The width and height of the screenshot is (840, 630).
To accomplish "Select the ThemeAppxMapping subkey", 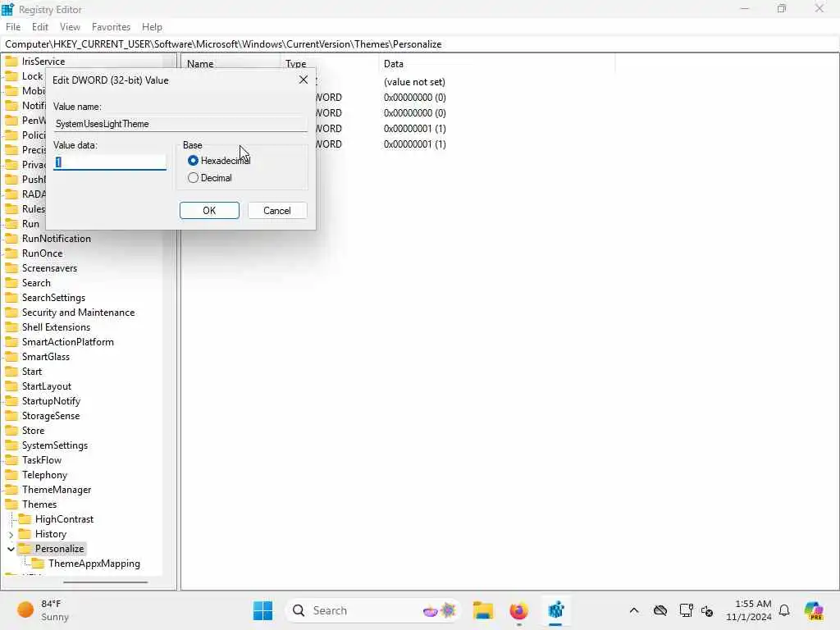I will point(94,564).
